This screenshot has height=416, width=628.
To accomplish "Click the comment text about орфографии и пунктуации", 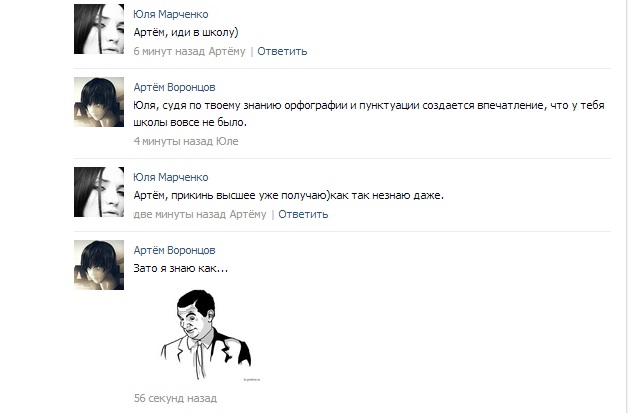I will click(369, 114).
